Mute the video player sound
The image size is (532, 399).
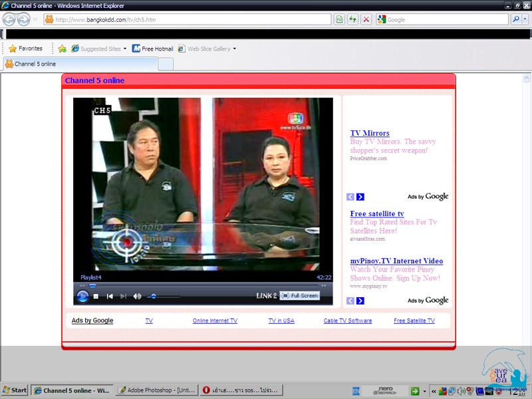[x=137, y=297]
